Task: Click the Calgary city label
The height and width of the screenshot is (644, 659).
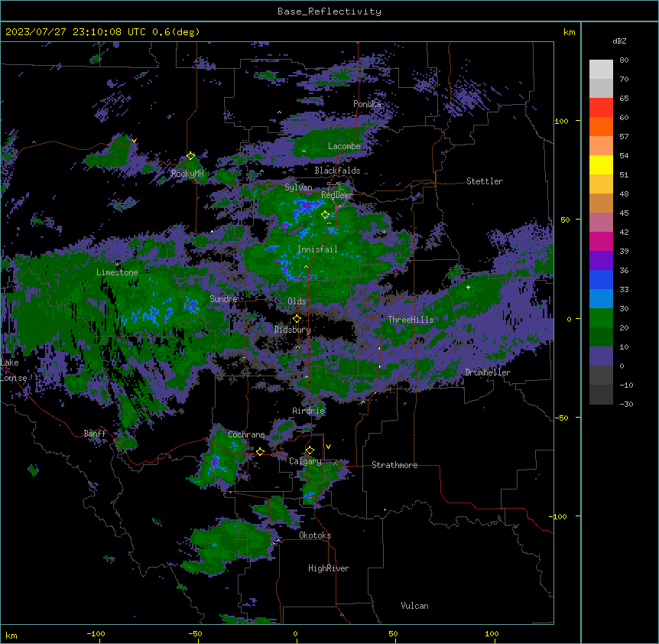Action: [x=305, y=461]
